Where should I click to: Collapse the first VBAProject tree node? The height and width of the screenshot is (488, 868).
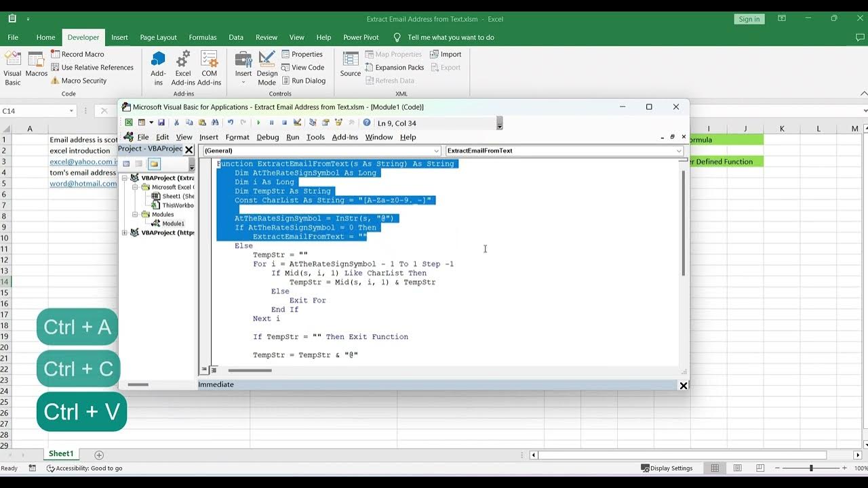coord(125,178)
